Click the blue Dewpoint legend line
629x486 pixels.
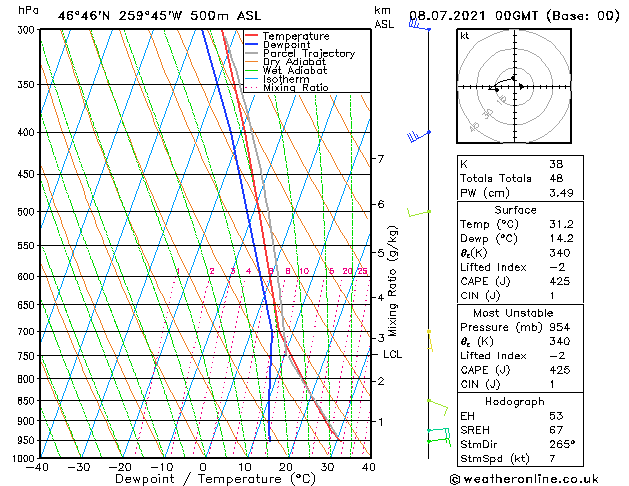point(252,44)
